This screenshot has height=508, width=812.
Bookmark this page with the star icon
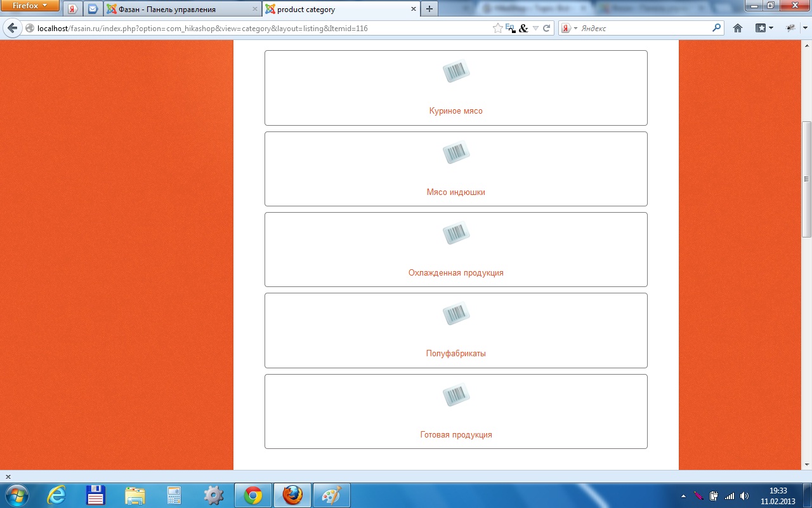coord(498,28)
